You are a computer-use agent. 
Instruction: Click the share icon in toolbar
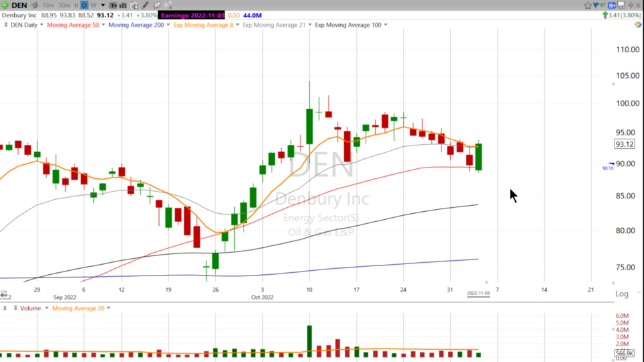click(x=168, y=5)
